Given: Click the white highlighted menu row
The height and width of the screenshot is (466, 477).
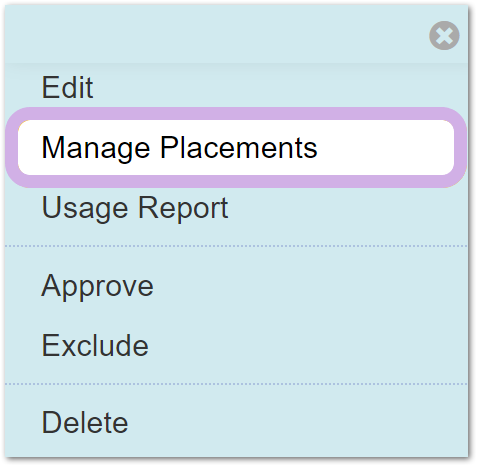Looking at the screenshot, I should click(x=236, y=147).
